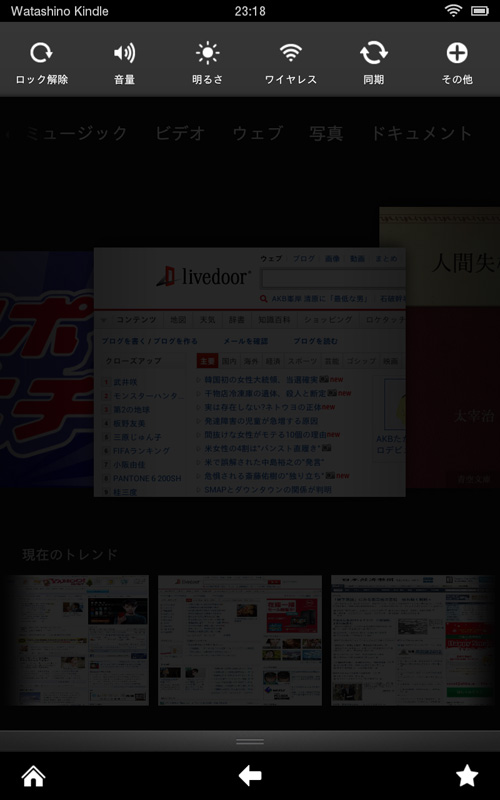Select 天気 on the livedoor menu
This screenshot has width=500, height=800.
(x=208, y=320)
